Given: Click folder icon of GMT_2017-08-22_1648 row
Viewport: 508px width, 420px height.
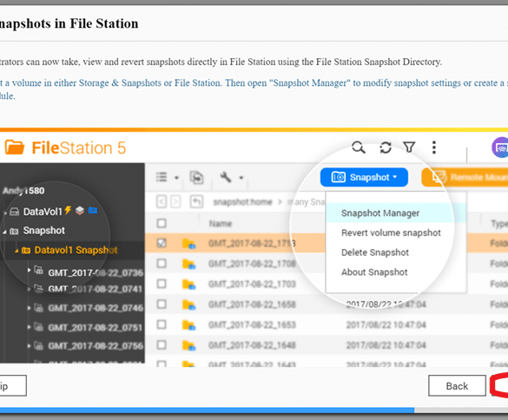Looking at the screenshot, I should point(188,345).
